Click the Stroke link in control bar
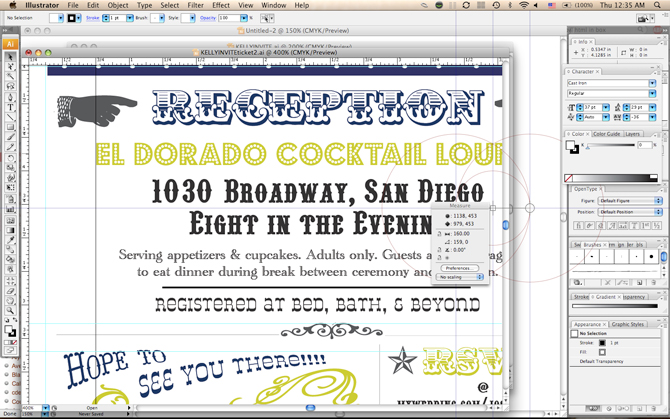The height and width of the screenshot is (419, 670). 92,18
